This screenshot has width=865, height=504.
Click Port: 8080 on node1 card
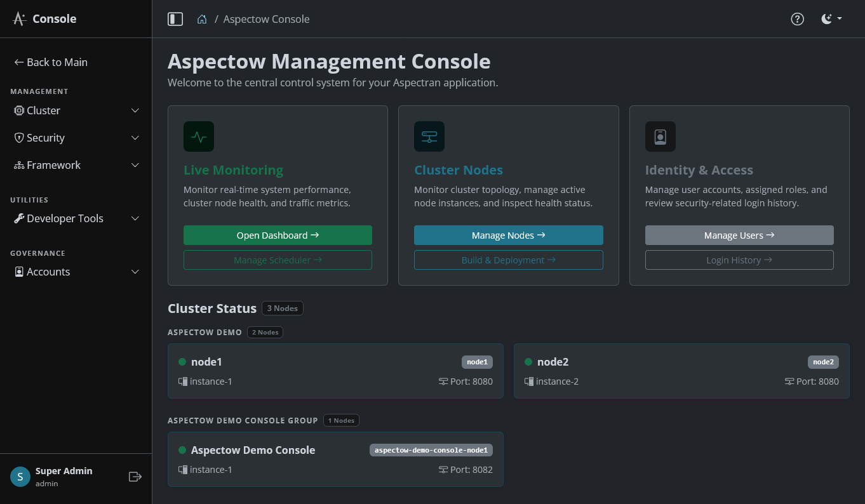tap(472, 381)
